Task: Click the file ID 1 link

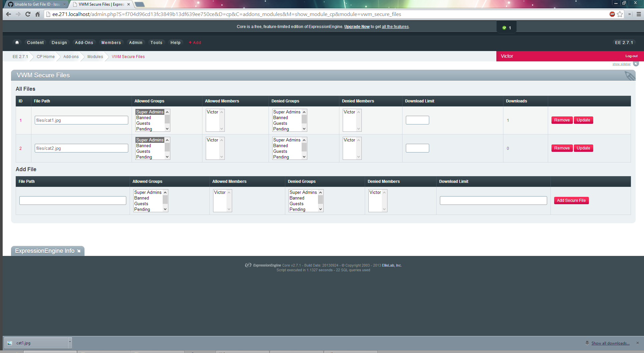Action: coord(20,120)
